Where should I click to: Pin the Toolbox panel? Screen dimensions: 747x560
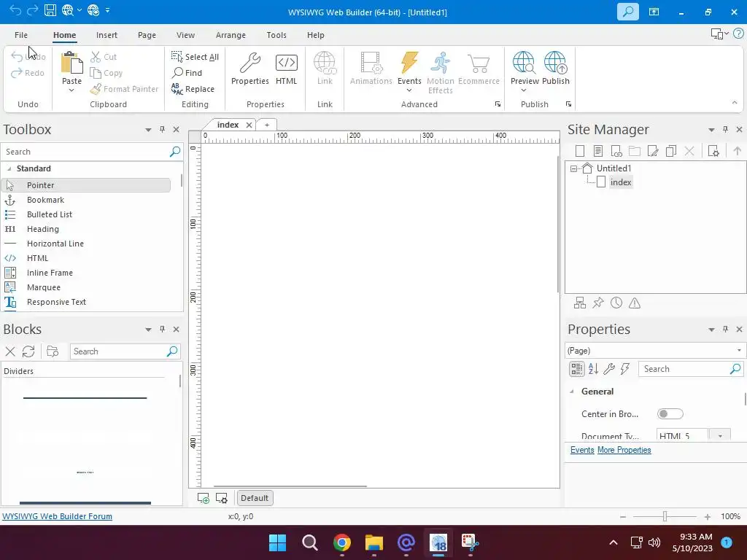(162, 129)
